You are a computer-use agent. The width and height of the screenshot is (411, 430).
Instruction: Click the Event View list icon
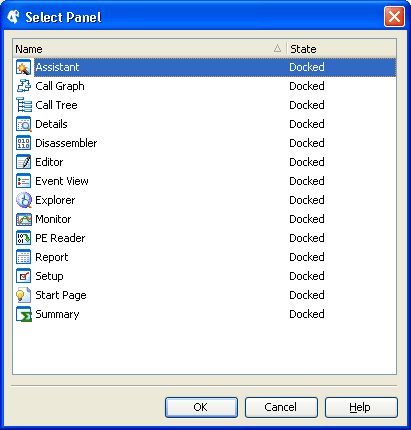point(24,181)
